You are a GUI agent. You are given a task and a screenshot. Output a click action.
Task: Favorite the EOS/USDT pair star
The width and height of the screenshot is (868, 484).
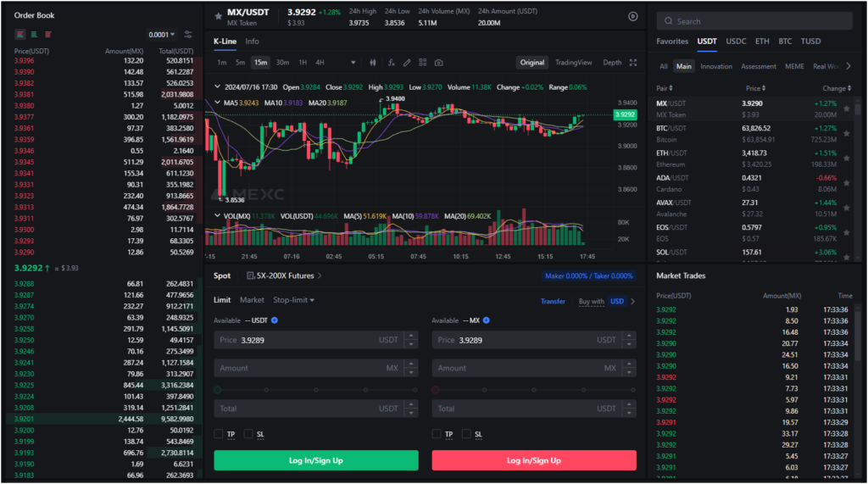coord(847,232)
